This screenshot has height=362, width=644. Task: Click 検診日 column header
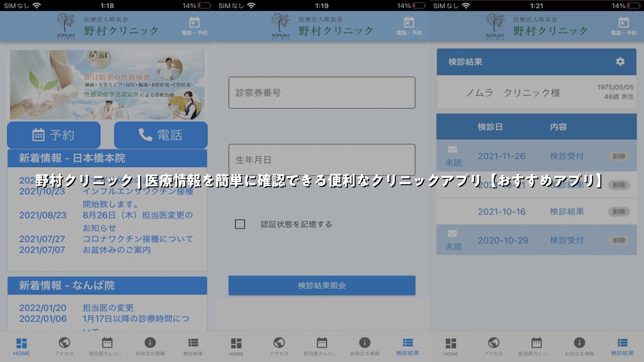tap(490, 127)
